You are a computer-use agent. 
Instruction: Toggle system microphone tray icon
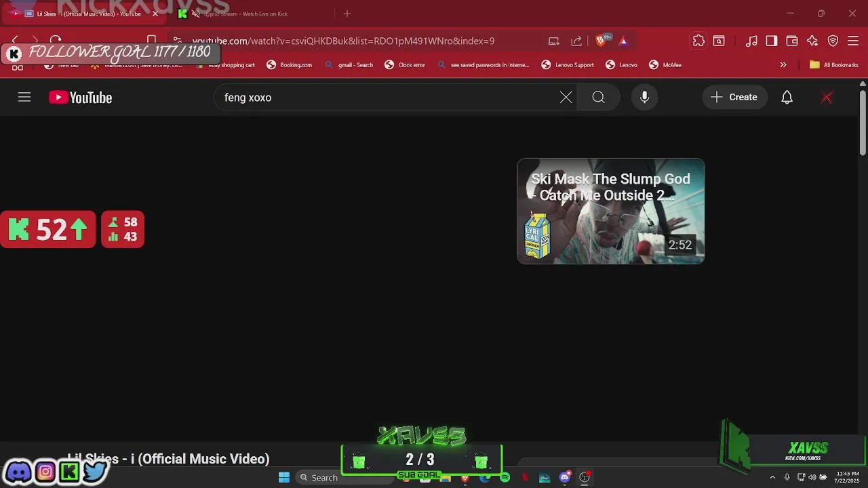point(787,477)
